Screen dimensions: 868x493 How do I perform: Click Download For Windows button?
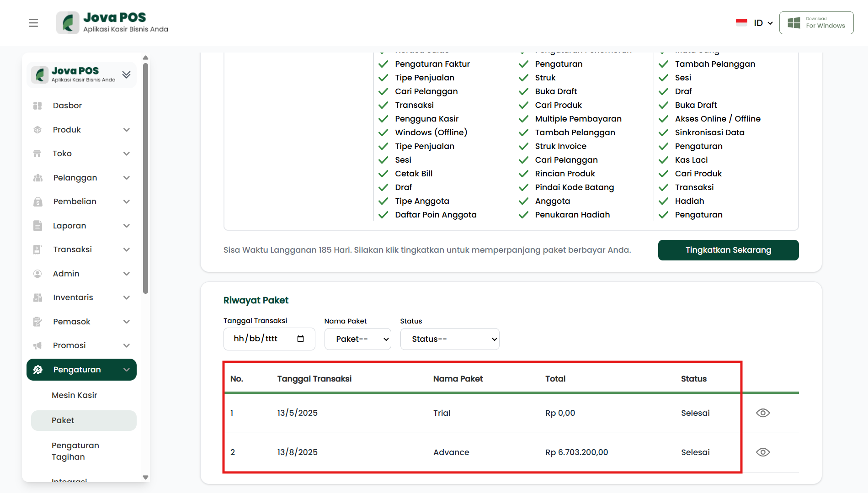[816, 23]
